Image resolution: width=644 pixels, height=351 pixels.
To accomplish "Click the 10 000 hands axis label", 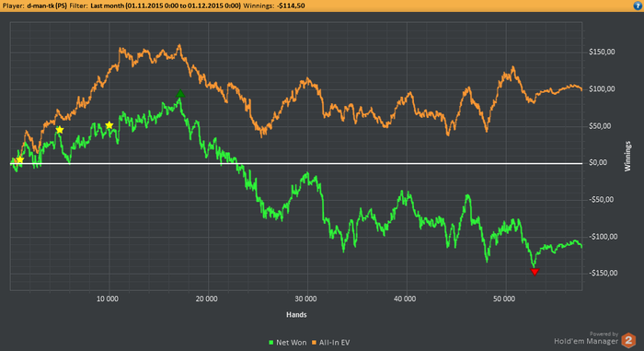I will tap(108, 298).
